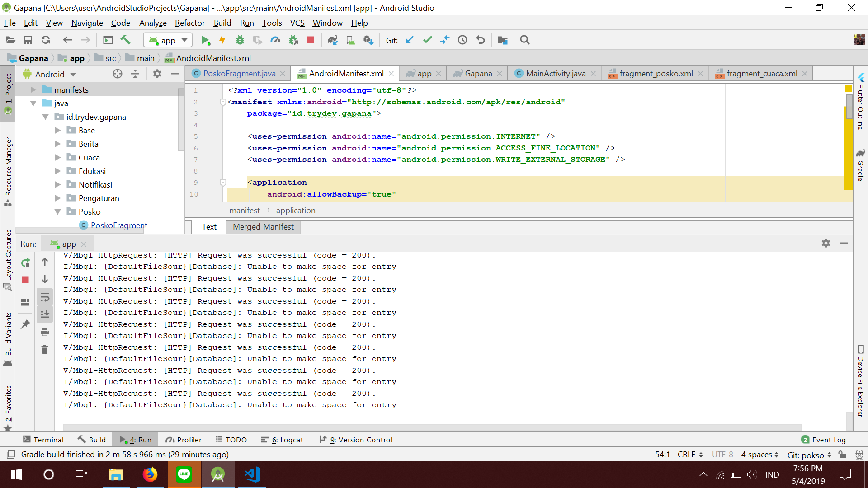Open Search Everywhere magnifier icon

[525, 40]
